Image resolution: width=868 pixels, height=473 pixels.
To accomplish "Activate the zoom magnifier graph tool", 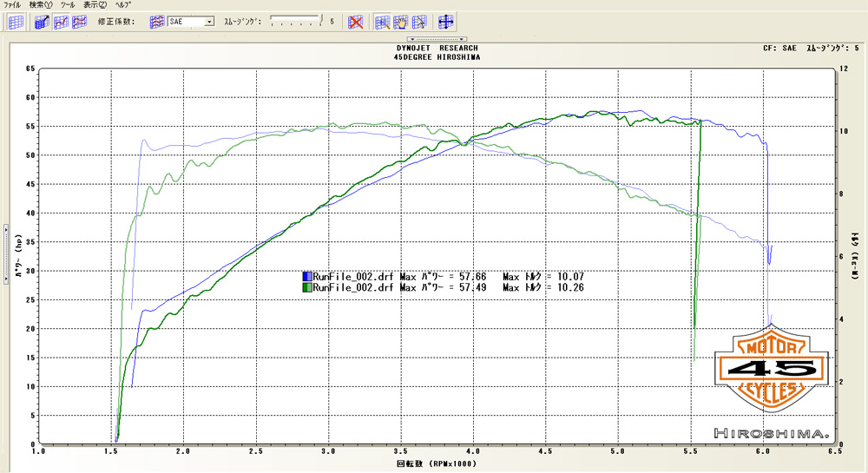I will (x=382, y=22).
